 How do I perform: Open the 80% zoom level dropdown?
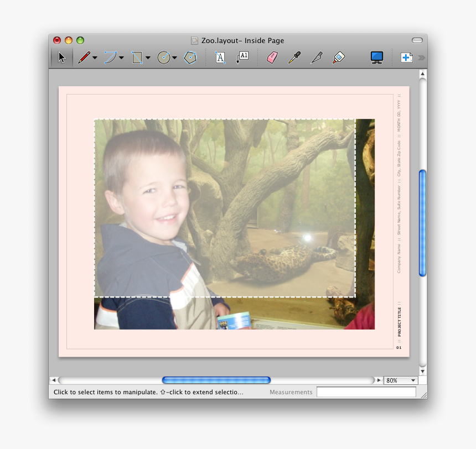(401, 380)
